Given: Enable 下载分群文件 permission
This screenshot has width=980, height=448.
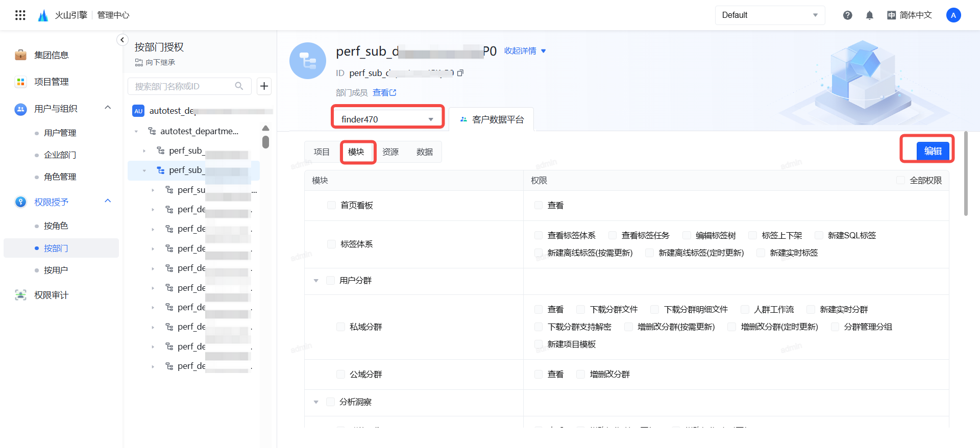Looking at the screenshot, I should tap(581, 309).
